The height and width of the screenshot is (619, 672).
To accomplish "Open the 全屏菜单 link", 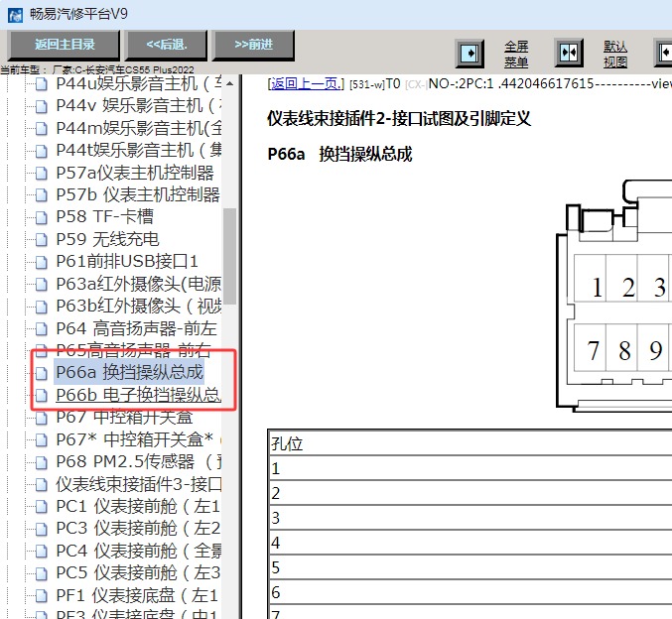I will pyautogui.click(x=516, y=54).
